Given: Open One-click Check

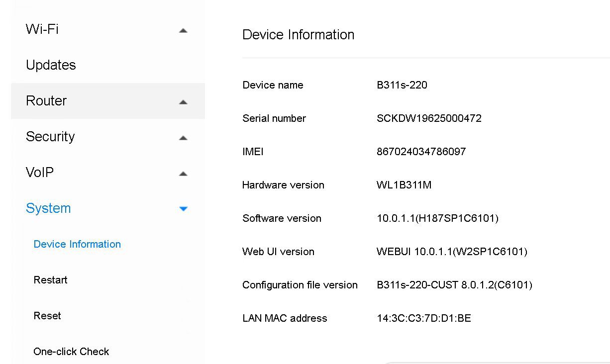Looking at the screenshot, I should pyautogui.click(x=71, y=351).
